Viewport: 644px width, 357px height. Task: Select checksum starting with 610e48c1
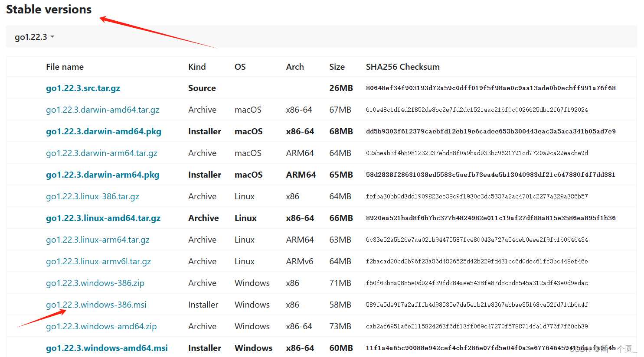click(x=477, y=110)
